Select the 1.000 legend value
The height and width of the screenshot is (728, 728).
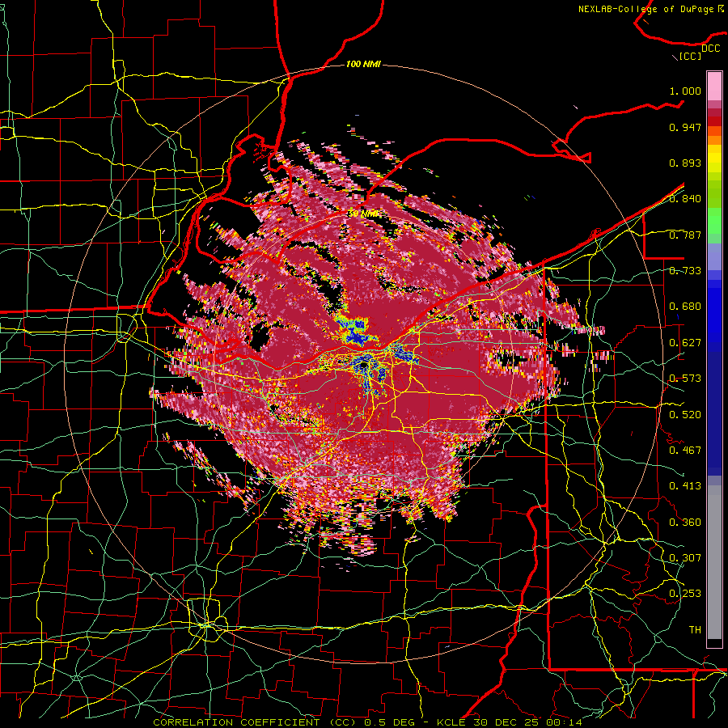point(685,91)
